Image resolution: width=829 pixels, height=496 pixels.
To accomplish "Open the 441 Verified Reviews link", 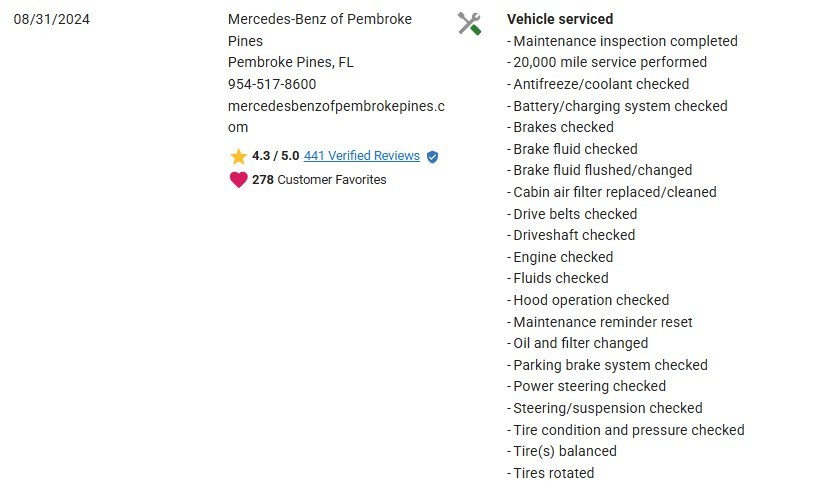I will tap(361, 156).
